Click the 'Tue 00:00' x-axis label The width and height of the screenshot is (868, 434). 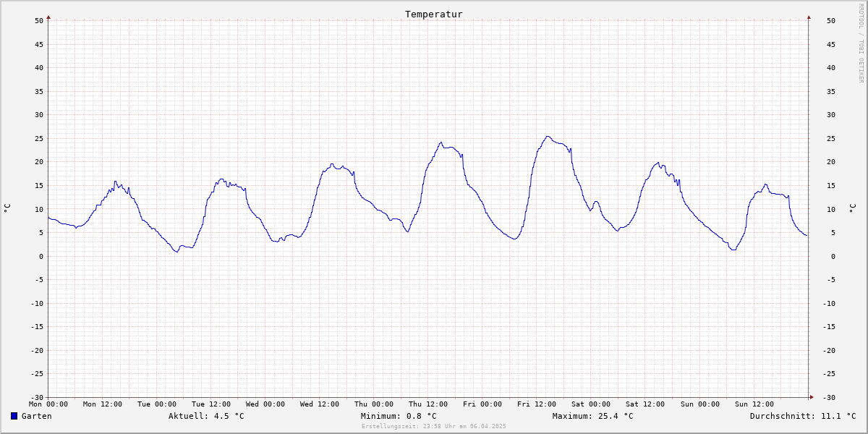tap(157, 404)
